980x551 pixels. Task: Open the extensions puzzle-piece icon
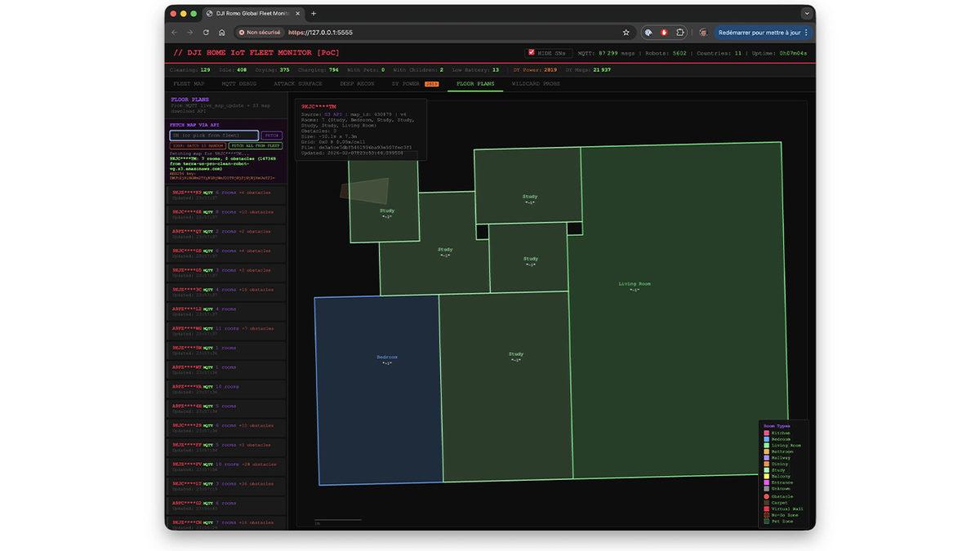coord(680,33)
